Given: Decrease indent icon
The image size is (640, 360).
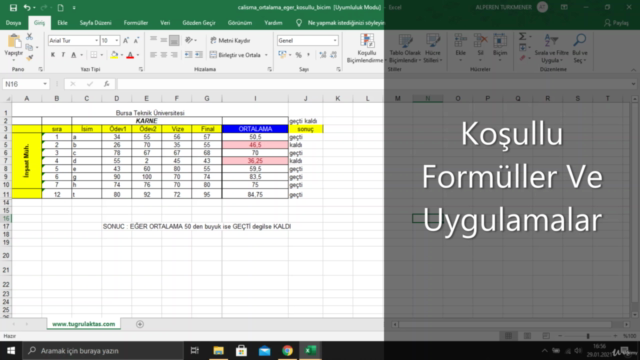Looking at the screenshot, I should pyautogui.click(x=189, y=55).
